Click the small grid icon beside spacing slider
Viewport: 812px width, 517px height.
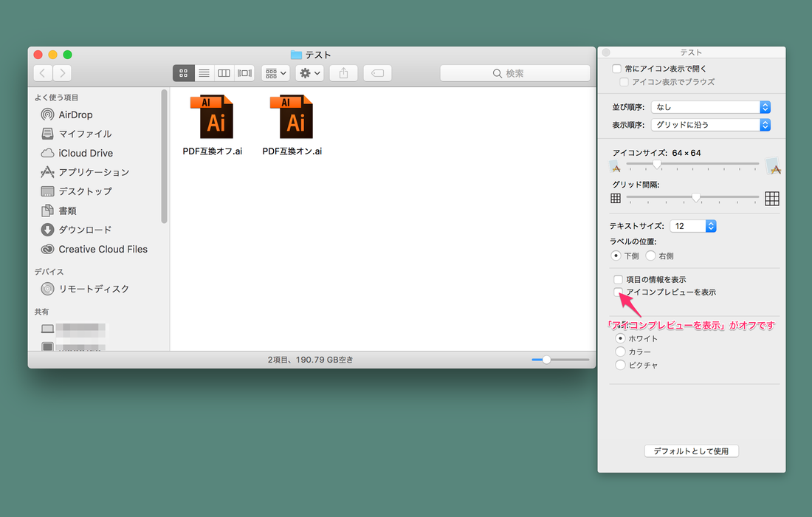coord(616,199)
